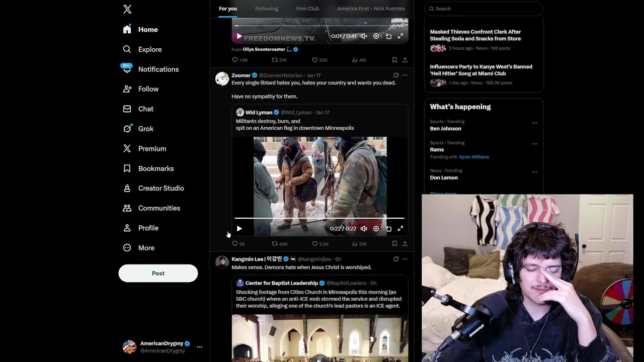Toggle picture-in-picture on FreedomNews.TV video
Image resolution: width=644 pixels, height=362 pixels.
pos(388,36)
